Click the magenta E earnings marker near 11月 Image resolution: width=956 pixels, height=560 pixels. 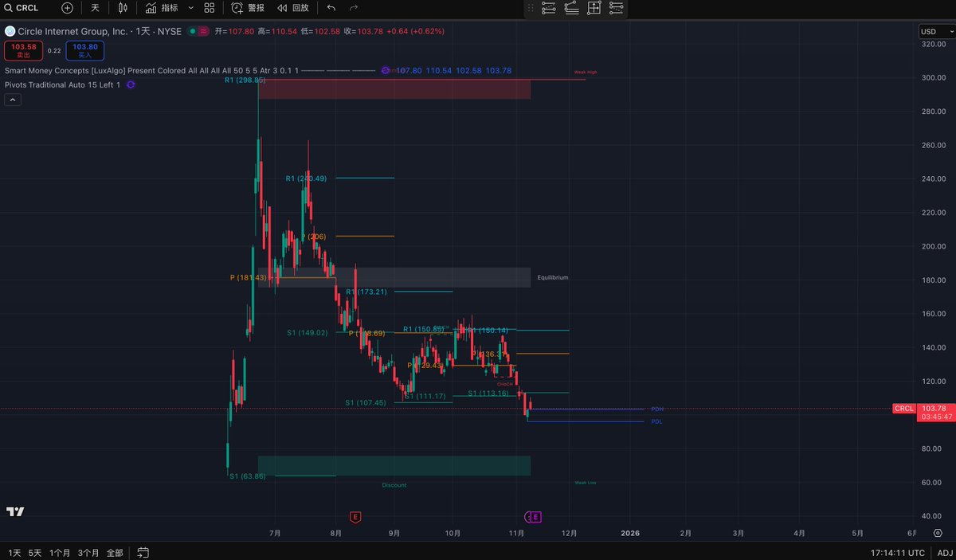coord(536,517)
